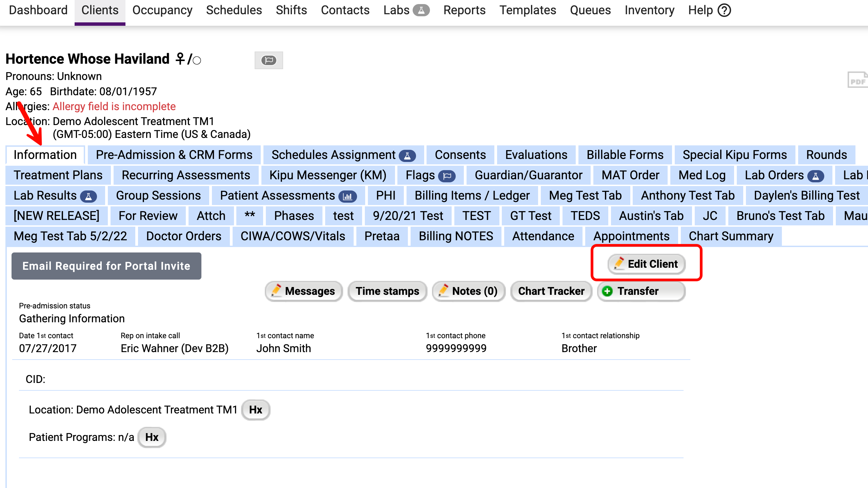Click the PDF export icon
868x488 pixels.
(x=857, y=81)
